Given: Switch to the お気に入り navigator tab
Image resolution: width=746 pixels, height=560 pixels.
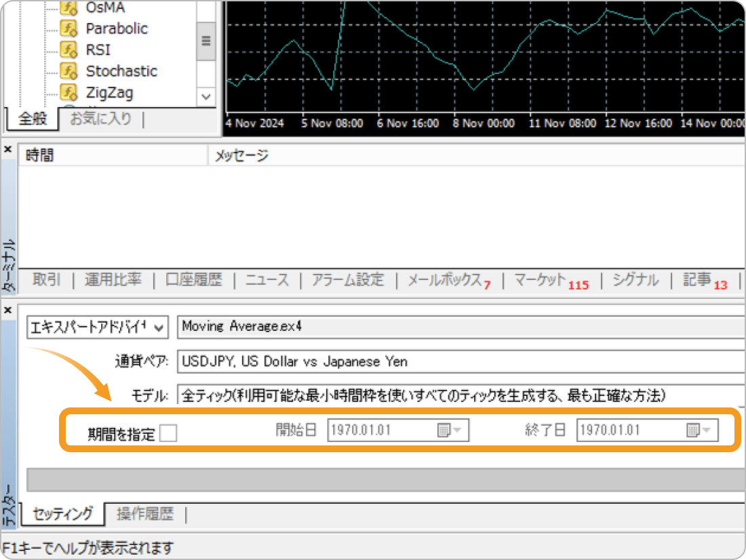Looking at the screenshot, I should pyautogui.click(x=100, y=118).
